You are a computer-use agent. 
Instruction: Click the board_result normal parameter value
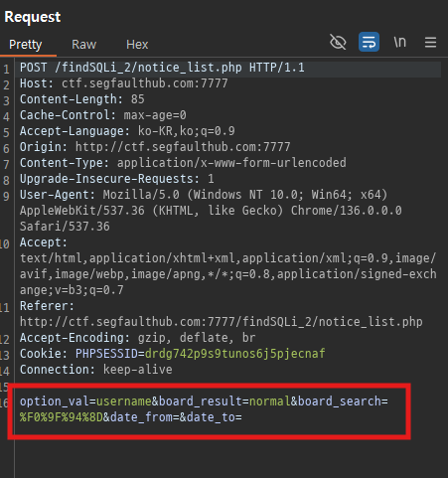(x=270, y=401)
